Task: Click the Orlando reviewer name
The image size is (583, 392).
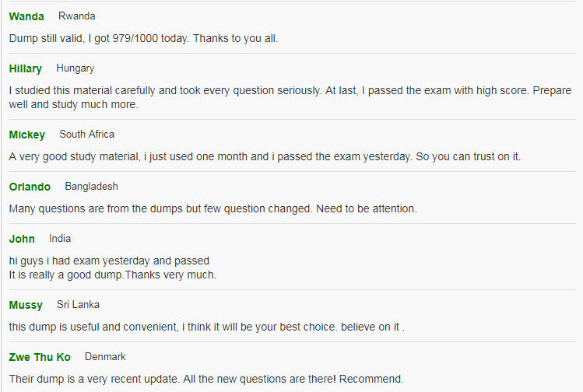Action: (30, 187)
